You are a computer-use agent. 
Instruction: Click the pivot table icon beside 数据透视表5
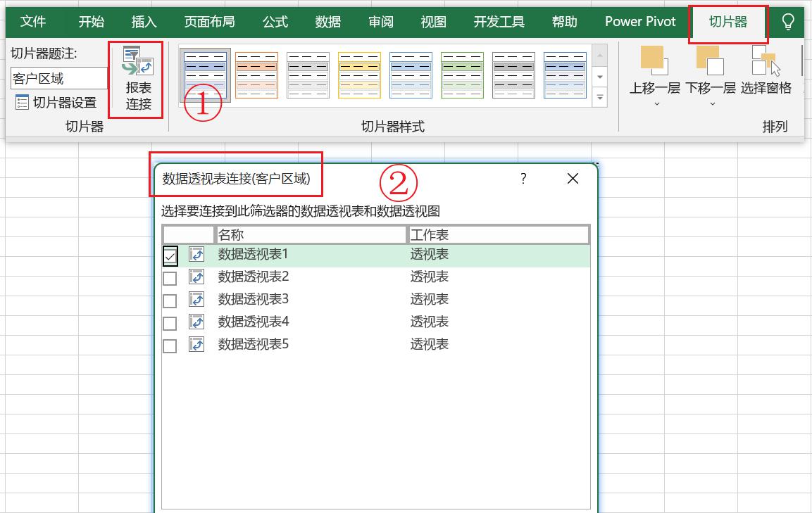click(196, 344)
